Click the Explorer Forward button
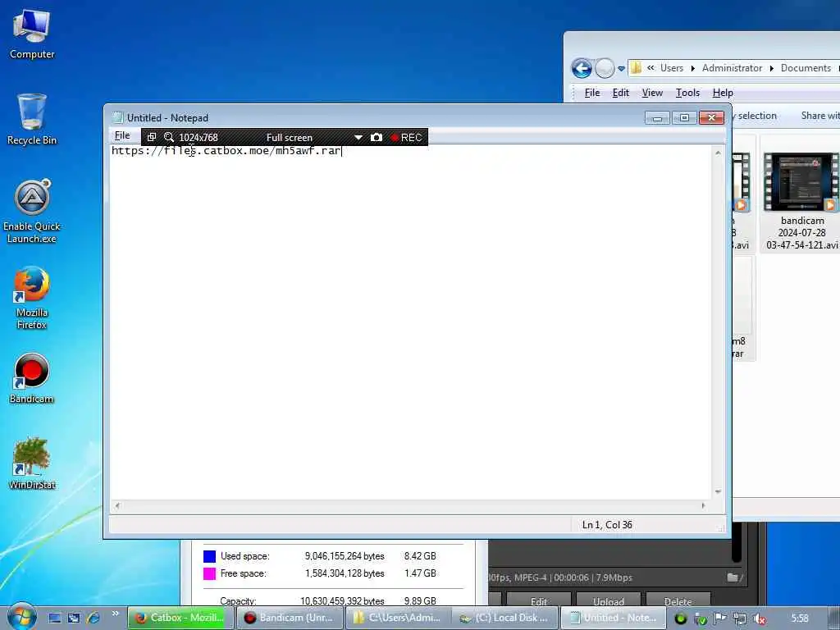Viewport: 840px width, 630px height. pos(605,69)
